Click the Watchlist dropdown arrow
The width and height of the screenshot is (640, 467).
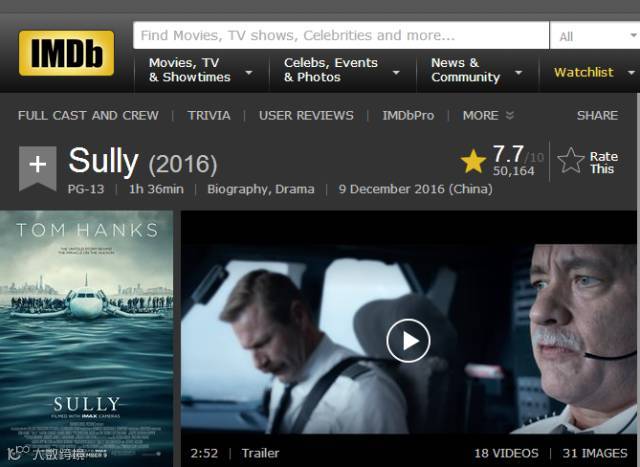click(x=631, y=73)
